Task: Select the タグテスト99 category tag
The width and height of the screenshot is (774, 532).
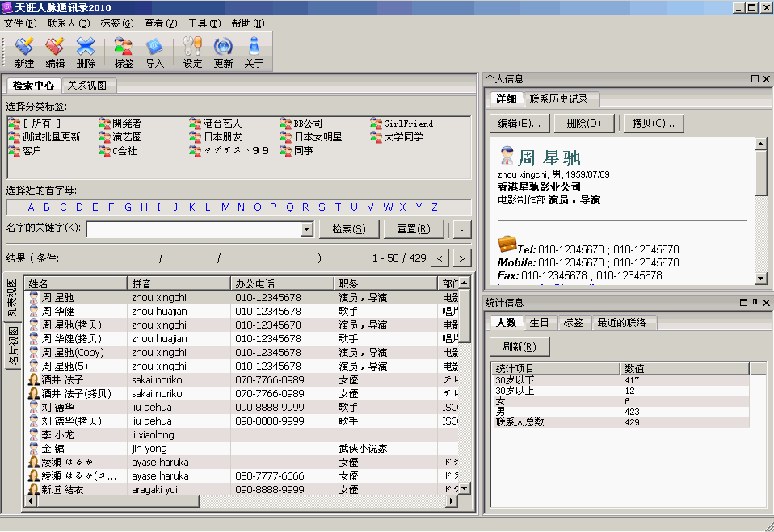Action: [229, 151]
